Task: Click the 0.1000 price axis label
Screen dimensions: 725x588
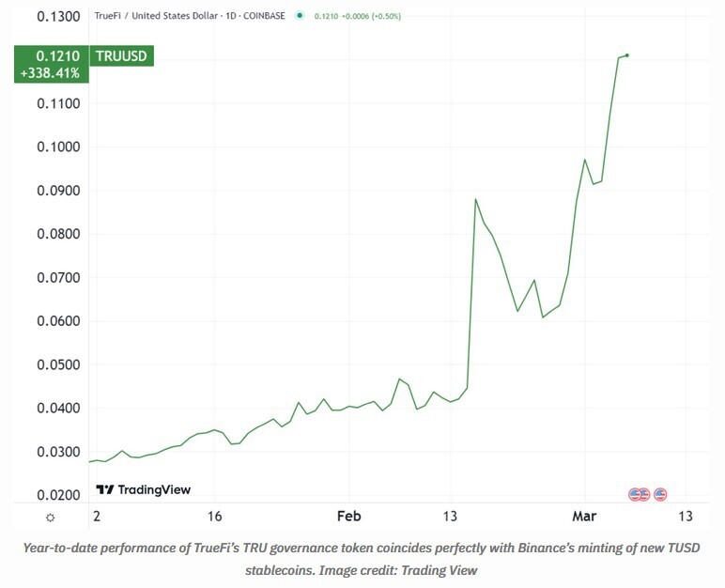Action: (59, 147)
